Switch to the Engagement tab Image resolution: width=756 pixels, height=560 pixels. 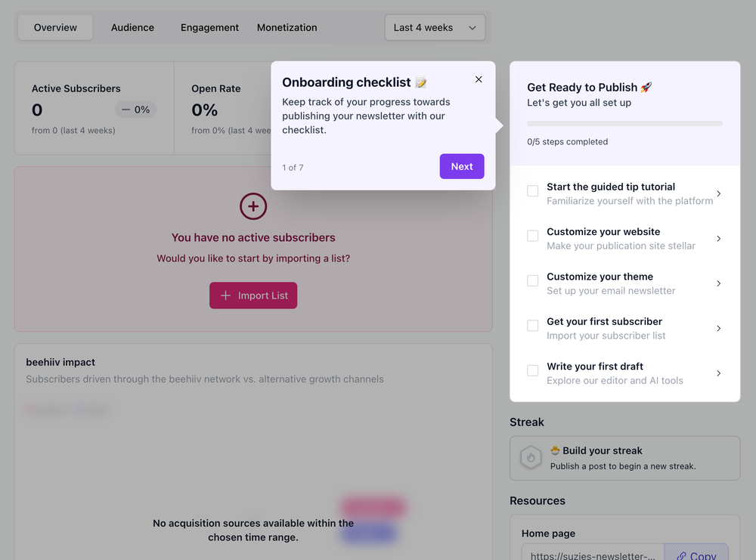tap(209, 27)
